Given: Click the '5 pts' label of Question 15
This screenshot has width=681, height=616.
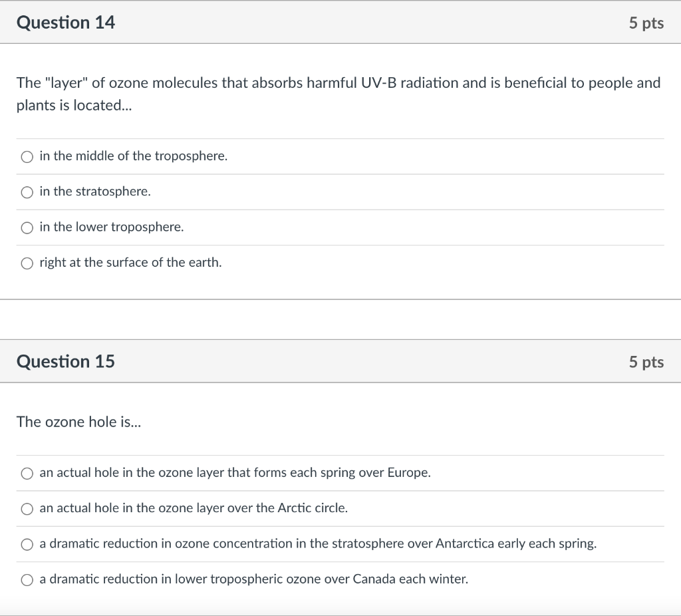Looking at the screenshot, I should tap(646, 362).
